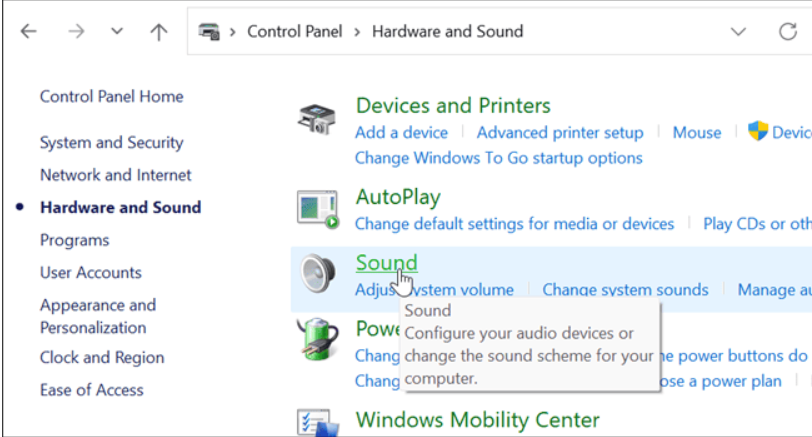This screenshot has width=812, height=437.
Task: Select Network and Internet in sidebar
Action: point(115,175)
